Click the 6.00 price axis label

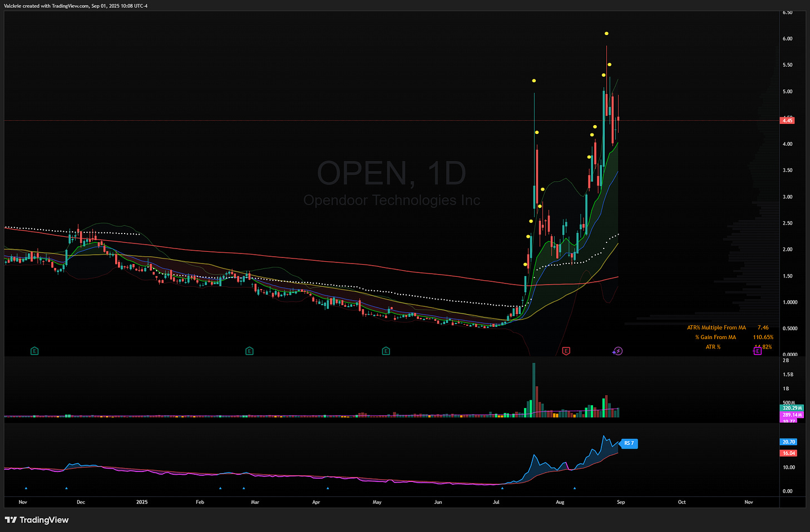point(787,39)
